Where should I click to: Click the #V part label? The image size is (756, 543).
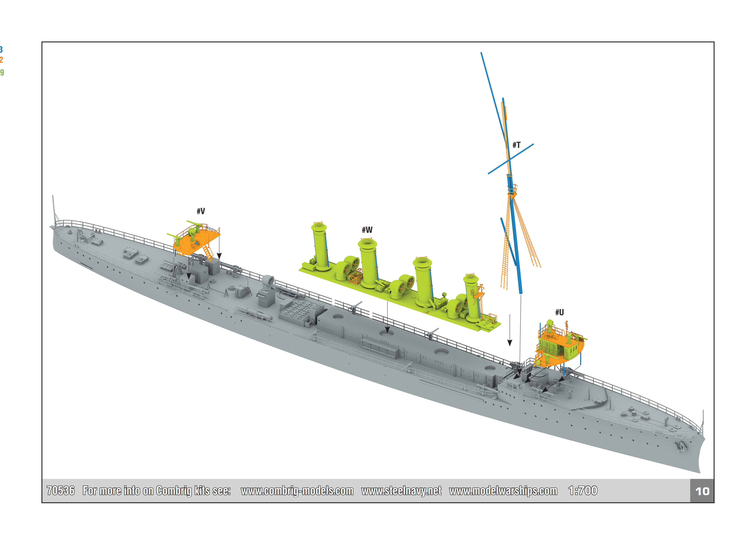tap(201, 211)
